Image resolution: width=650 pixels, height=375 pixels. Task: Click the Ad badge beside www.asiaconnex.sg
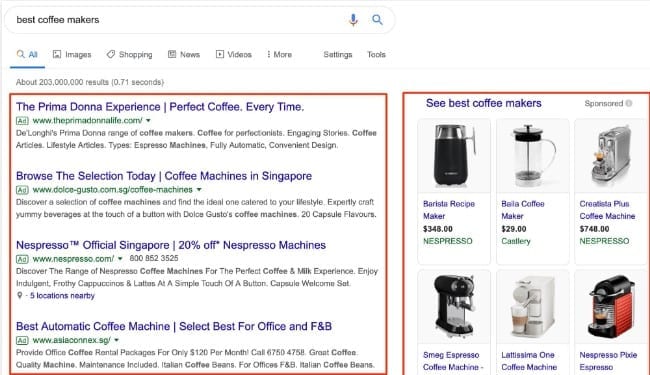[x=22, y=340]
